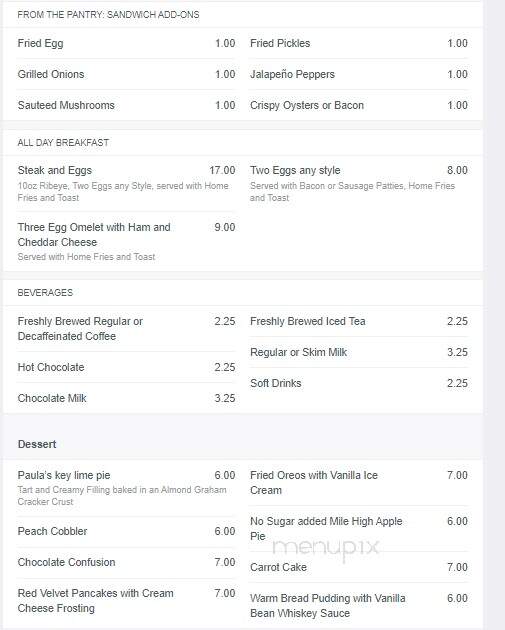505x630 pixels.
Task: Click Chocolate Confusion dessert item
Action: click(x=126, y=562)
